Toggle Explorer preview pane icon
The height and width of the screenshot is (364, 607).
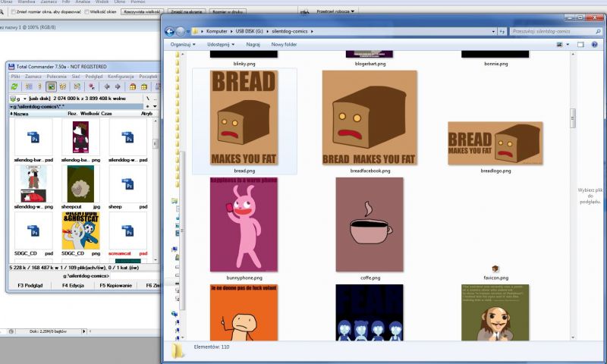(580, 45)
